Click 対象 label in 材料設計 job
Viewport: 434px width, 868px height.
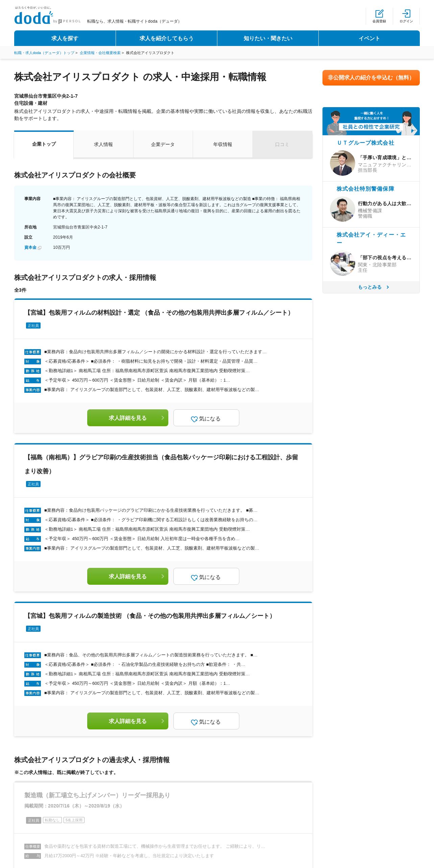click(32, 361)
